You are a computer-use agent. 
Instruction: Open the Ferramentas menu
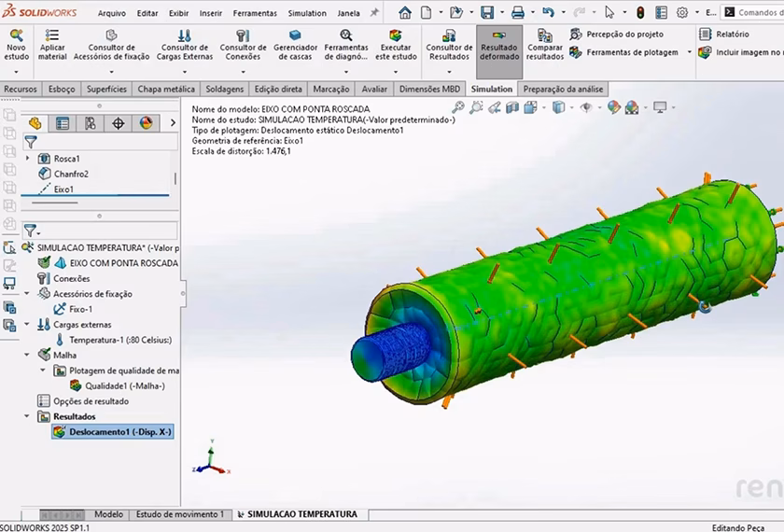pos(254,13)
